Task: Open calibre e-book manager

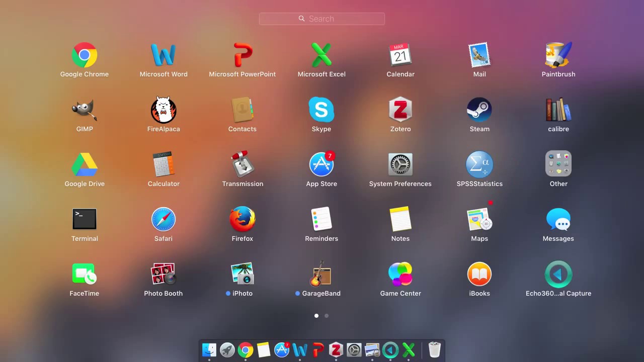Action: click(x=558, y=110)
